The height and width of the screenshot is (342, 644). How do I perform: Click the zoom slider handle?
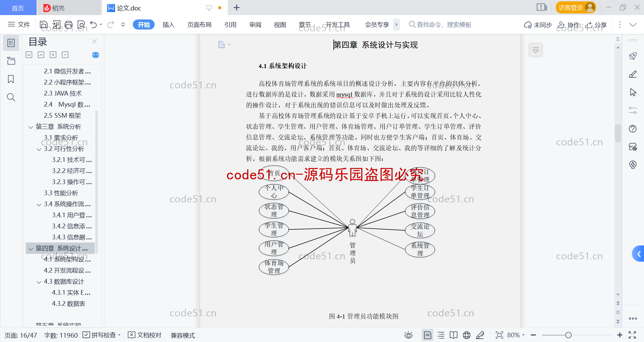568,335
